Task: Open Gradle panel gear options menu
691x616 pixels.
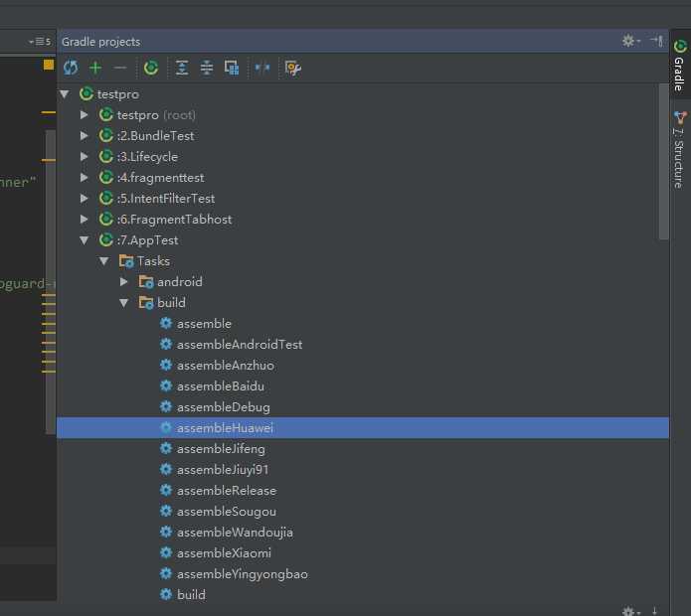Action: coord(630,41)
